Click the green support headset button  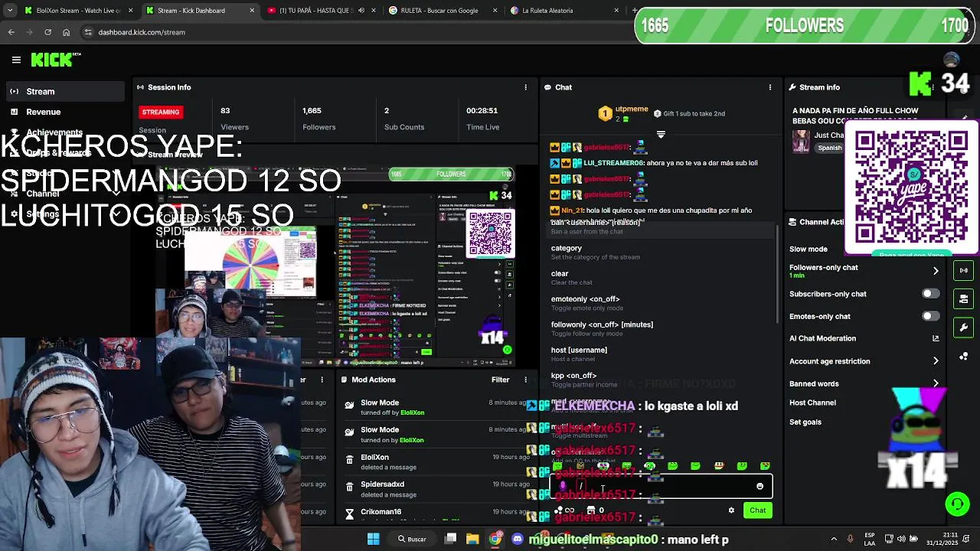coord(957,504)
